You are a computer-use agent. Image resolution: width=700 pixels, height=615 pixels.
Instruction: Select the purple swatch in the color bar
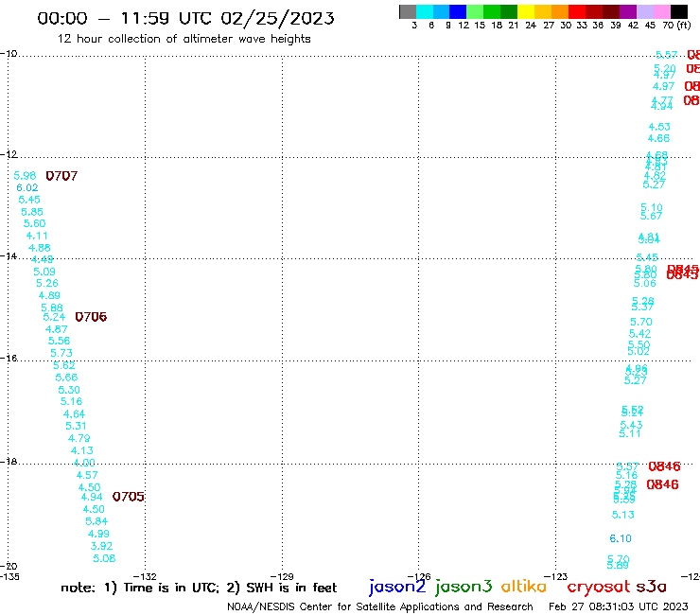pos(628,11)
